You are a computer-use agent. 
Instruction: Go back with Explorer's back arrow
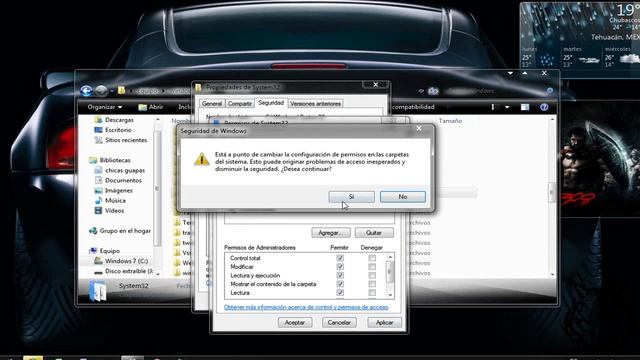(x=86, y=91)
